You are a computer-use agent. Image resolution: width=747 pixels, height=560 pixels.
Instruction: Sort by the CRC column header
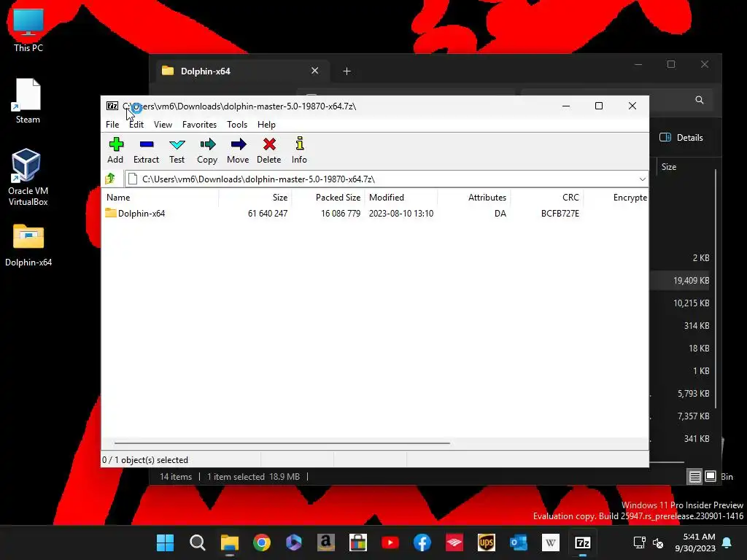547,197
